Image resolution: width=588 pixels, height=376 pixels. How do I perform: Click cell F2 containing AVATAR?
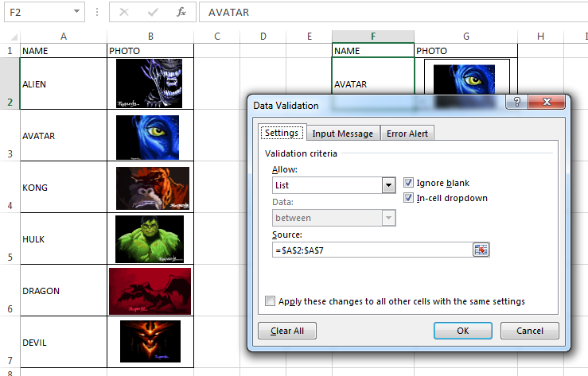[x=373, y=76]
